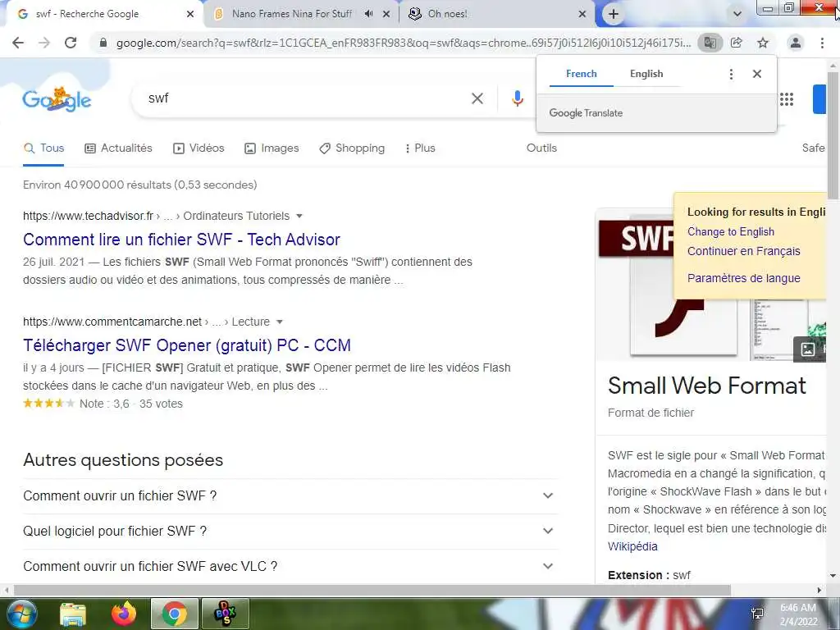Switch to the swf - Recherche Google tab
The image size is (840, 630).
(102, 14)
